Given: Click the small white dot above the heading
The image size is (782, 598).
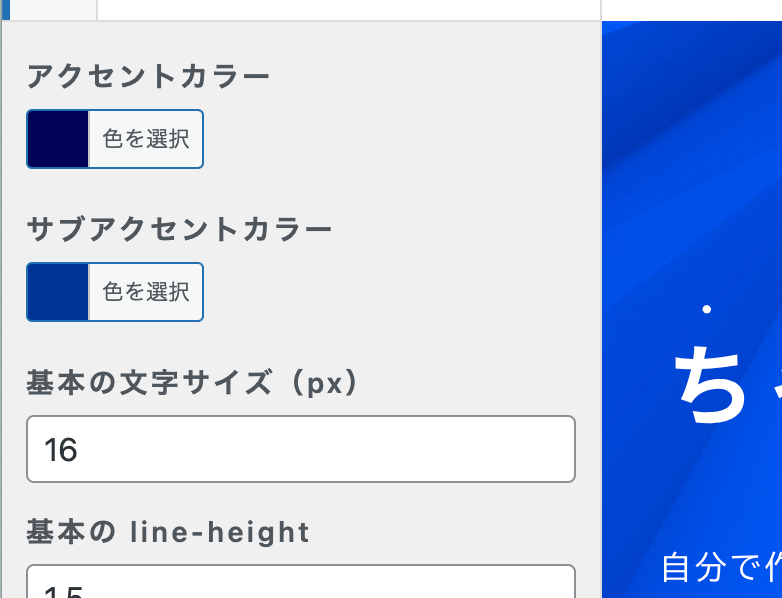Looking at the screenshot, I should tap(707, 309).
